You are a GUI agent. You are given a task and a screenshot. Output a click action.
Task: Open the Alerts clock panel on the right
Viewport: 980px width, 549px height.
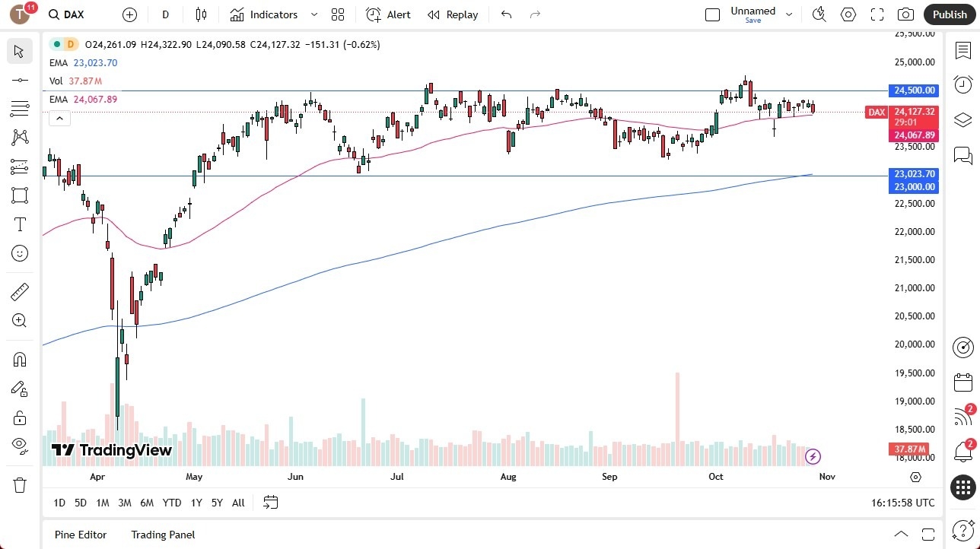click(963, 84)
